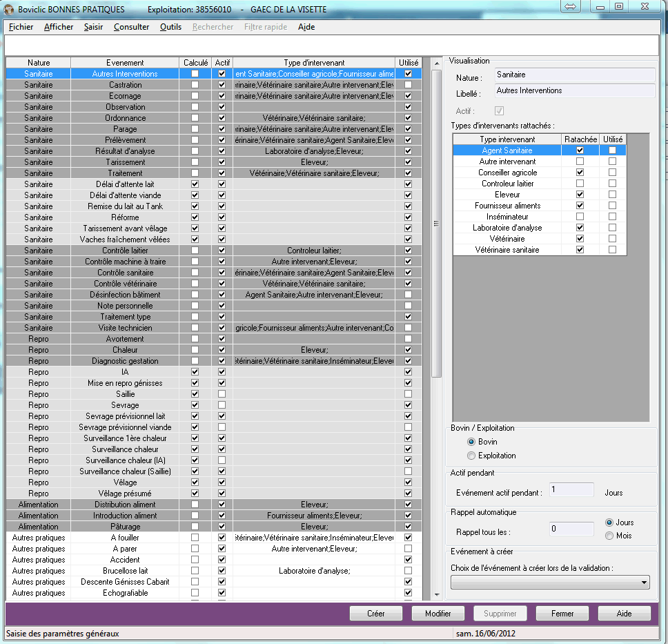This screenshot has width=668, height=644.
Task: Select the Tarissement event row
Action: 214,162
